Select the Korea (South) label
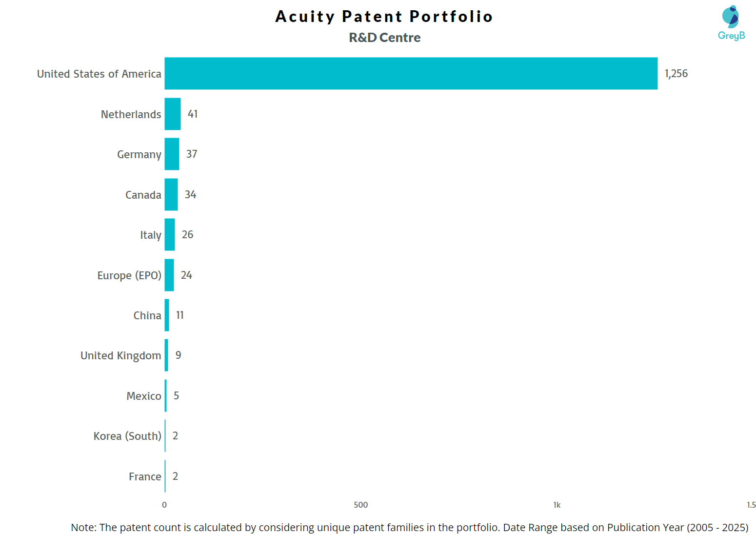Viewport: 756px width, 537px height. pyautogui.click(x=127, y=436)
